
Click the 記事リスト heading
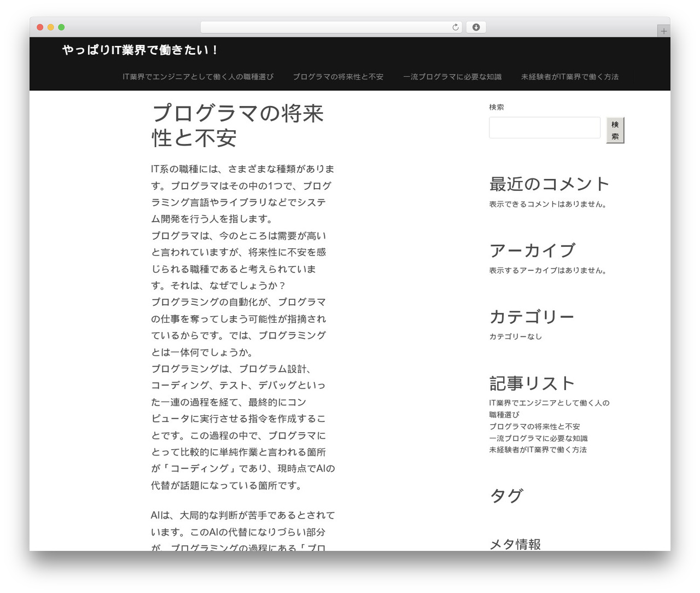click(532, 383)
